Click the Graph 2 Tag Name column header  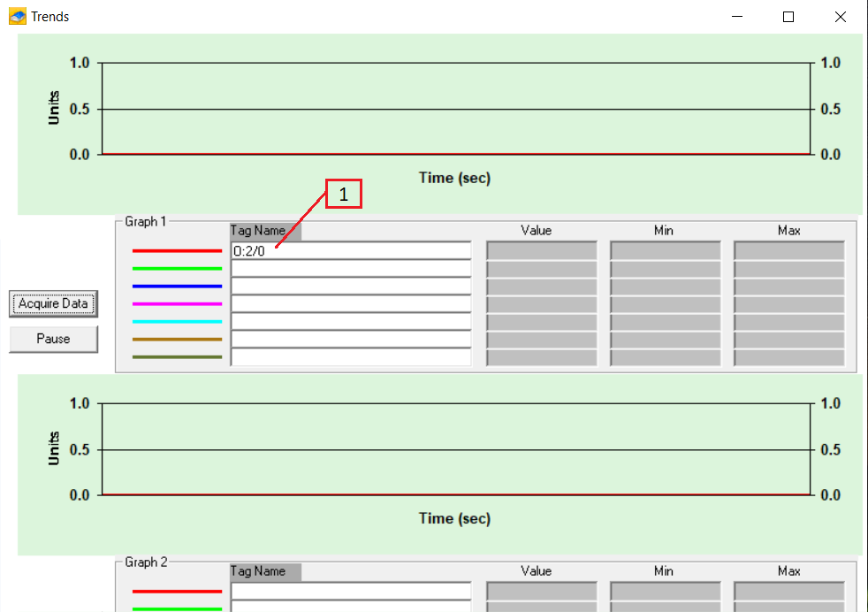coord(266,571)
